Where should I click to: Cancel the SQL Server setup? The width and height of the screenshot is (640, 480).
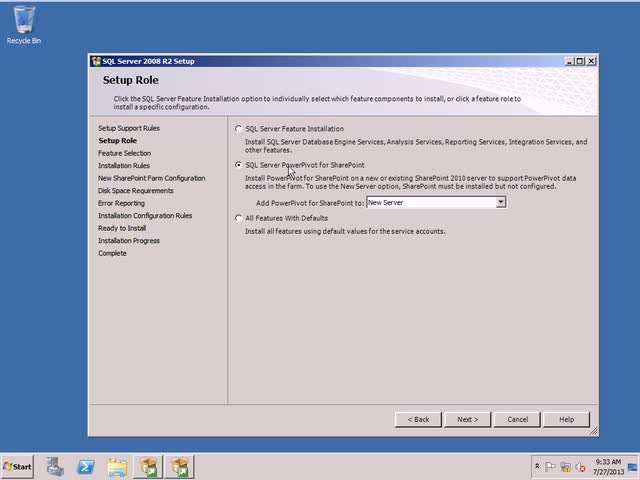pyautogui.click(x=517, y=420)
